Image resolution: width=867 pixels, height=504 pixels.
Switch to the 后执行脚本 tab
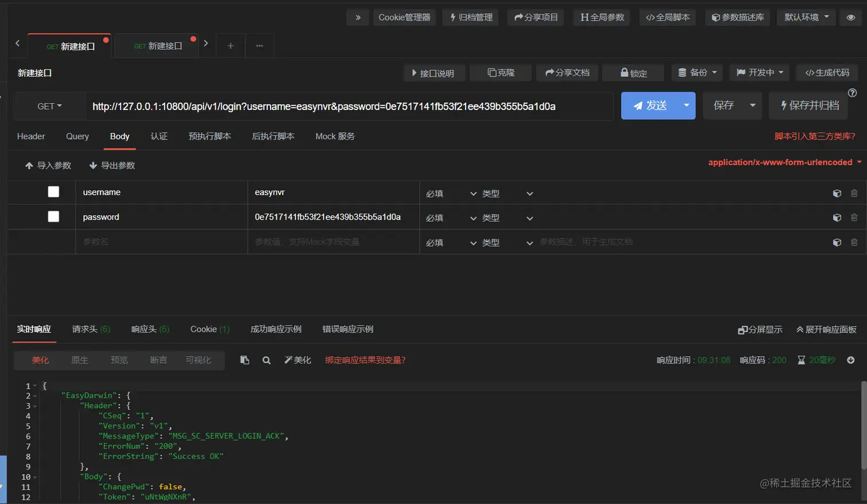tap(273, 136)
